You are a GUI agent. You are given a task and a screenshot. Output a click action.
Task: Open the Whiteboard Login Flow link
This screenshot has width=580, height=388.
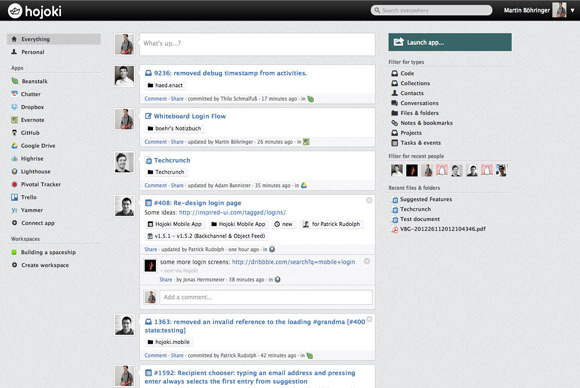pyautogui.click(x=189, y=116)
